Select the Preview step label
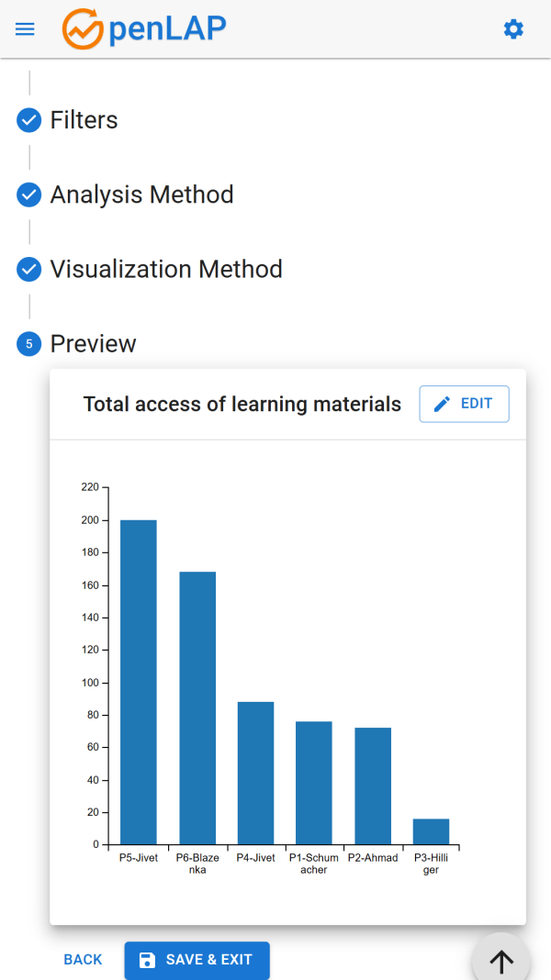This screenshot has height=980, width=551. 93,344
